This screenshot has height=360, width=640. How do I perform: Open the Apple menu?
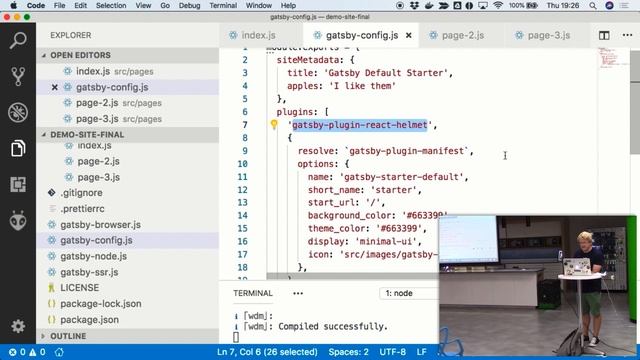tap(13, 5)
